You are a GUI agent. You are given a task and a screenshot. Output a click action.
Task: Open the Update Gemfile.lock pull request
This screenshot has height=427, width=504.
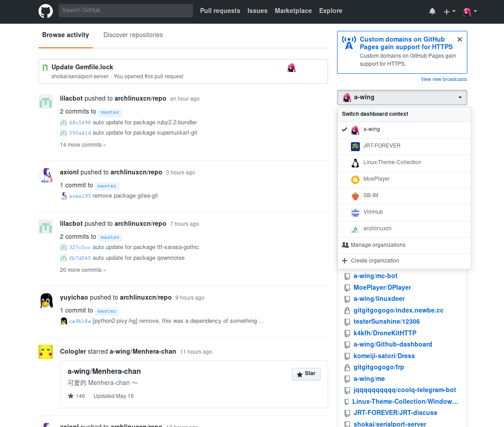82,67
